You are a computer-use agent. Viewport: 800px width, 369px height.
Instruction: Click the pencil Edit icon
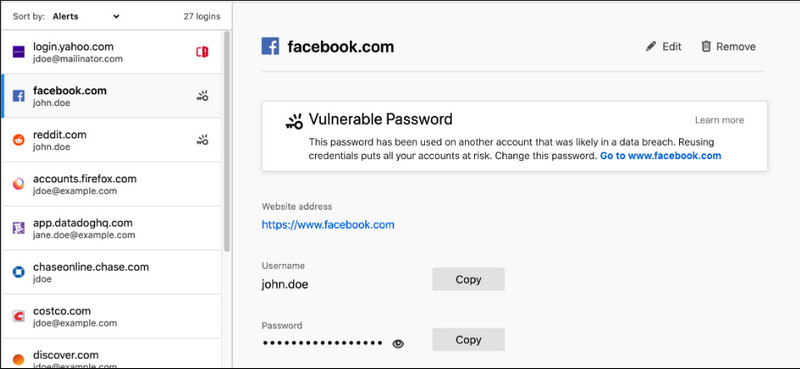point(651,46)
